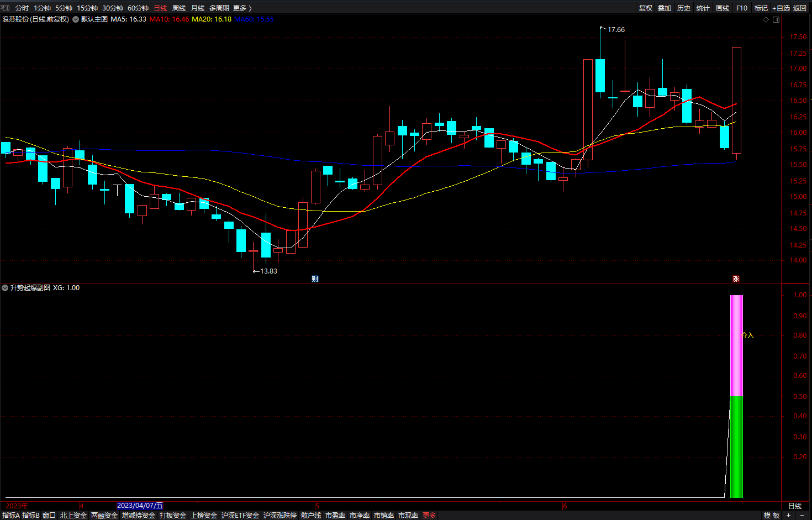Select the 月线 monthly period tab

click(198, 8)
